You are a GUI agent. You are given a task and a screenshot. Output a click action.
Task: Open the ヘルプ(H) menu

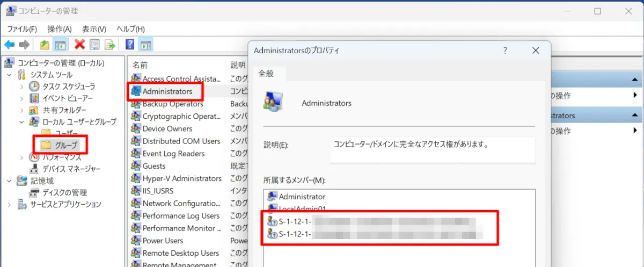131,29
